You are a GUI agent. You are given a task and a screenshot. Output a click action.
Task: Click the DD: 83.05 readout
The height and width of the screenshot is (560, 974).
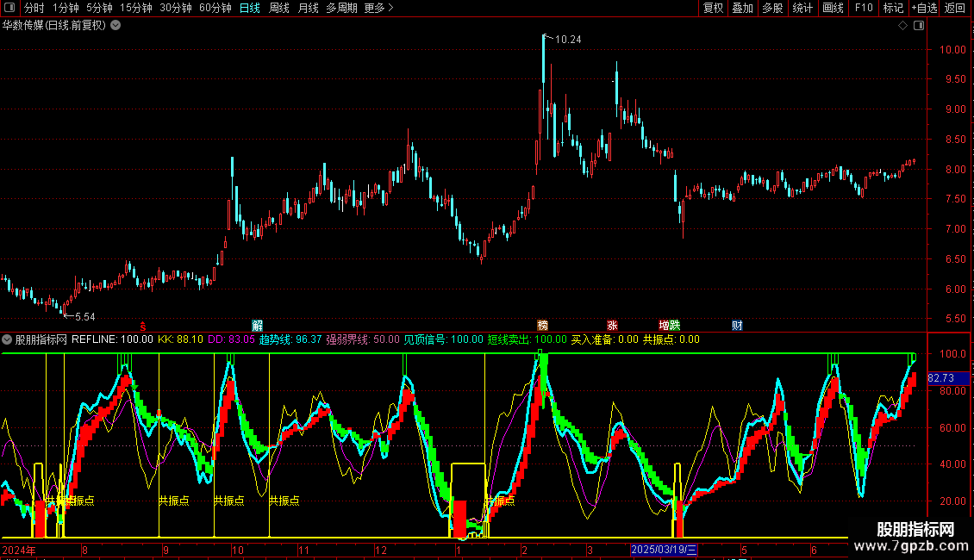[x=231, y=339]
